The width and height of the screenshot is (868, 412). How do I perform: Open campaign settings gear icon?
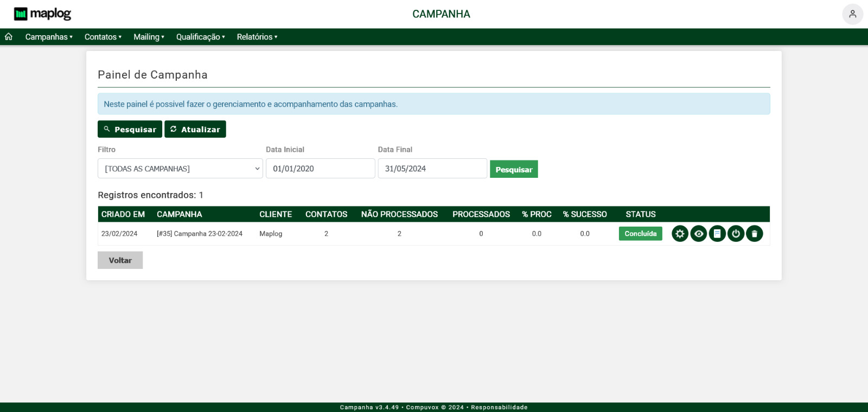click(x=680, y=234)
